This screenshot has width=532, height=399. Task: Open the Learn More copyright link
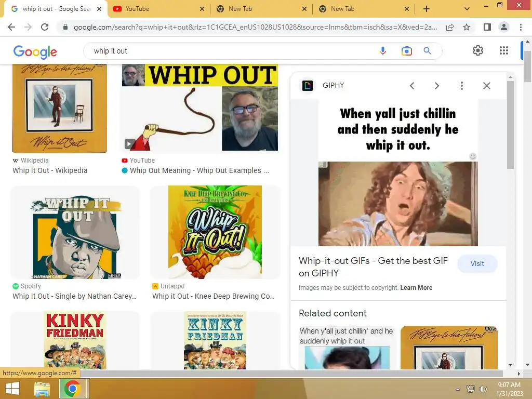[x=416, y=288]
